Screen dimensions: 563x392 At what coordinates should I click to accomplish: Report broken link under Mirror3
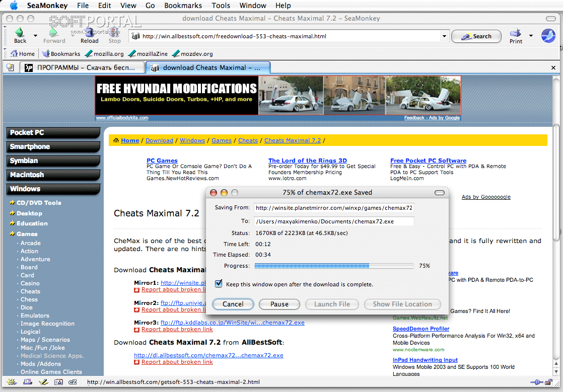point(177,329)
